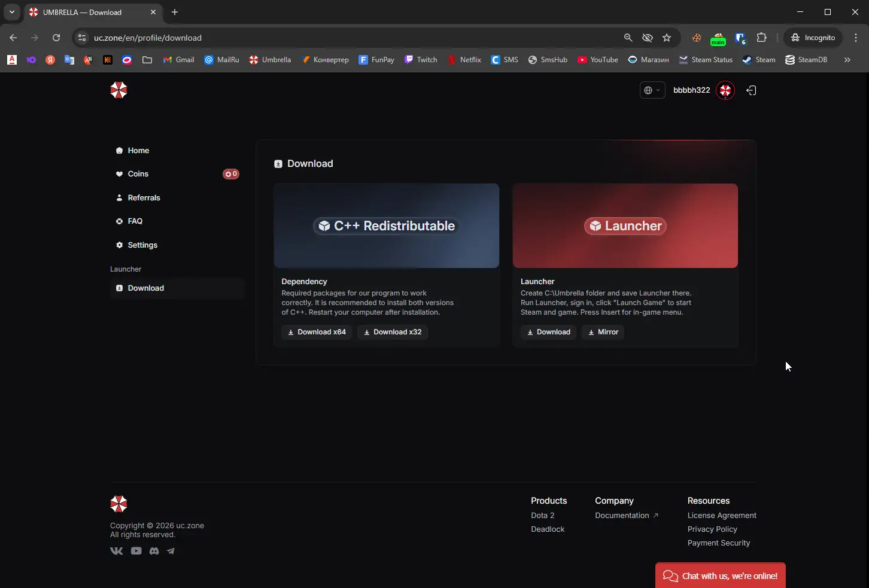Open the Chrome three-dot menu

[856, 38]
